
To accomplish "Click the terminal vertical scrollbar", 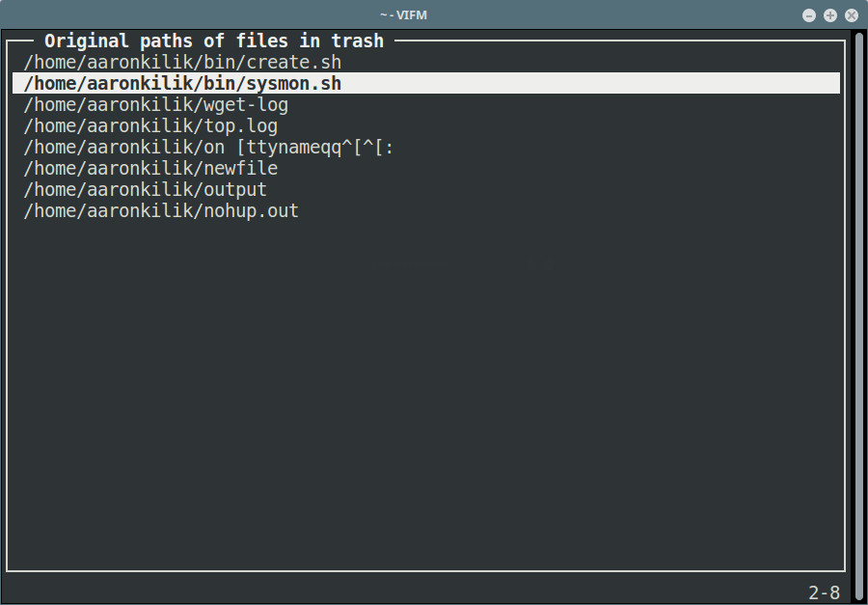I will (859, 316).
